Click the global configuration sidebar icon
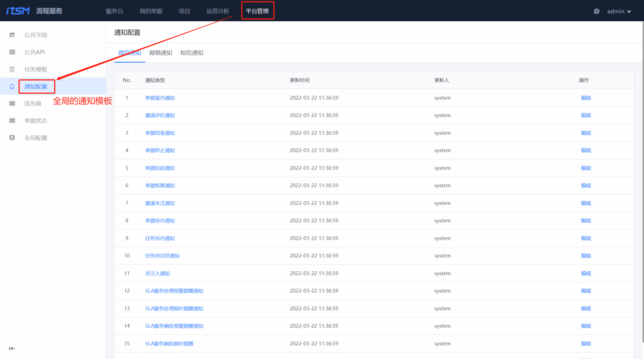Screen dimensions: 644x359 pyautogui.click(x=12, y=138)
